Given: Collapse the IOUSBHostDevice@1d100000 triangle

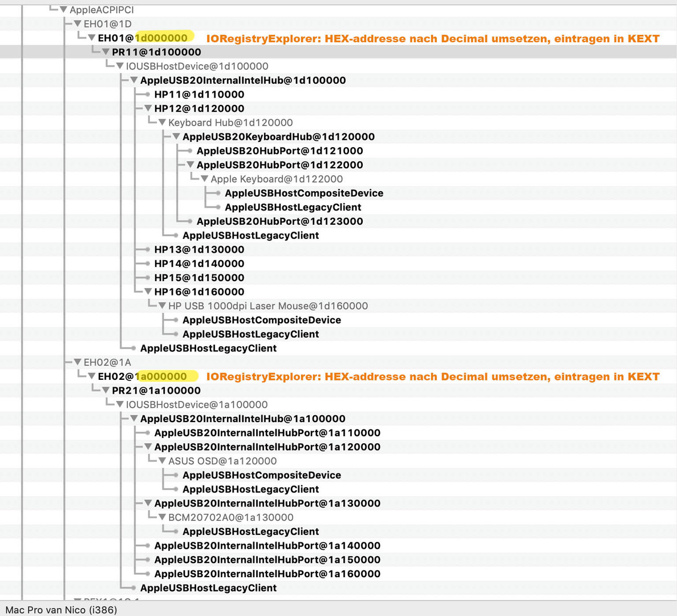Looking at the screenshot, I should [x=120, y=66].
